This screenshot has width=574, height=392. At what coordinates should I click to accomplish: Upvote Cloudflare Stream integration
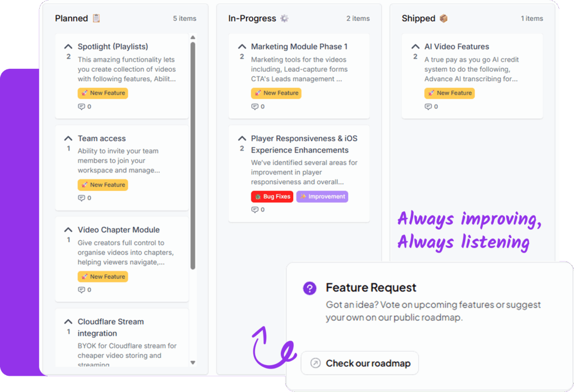click(x=68, y=321)
